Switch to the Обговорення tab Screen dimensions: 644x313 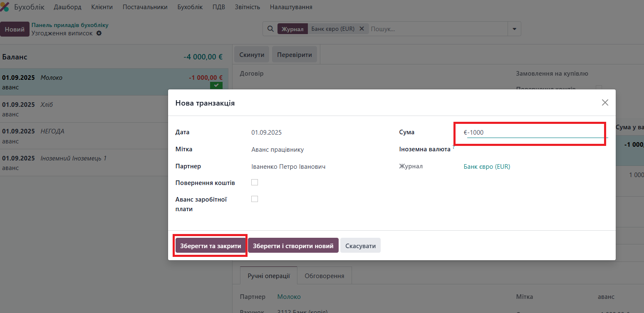(x=324, y=276)
